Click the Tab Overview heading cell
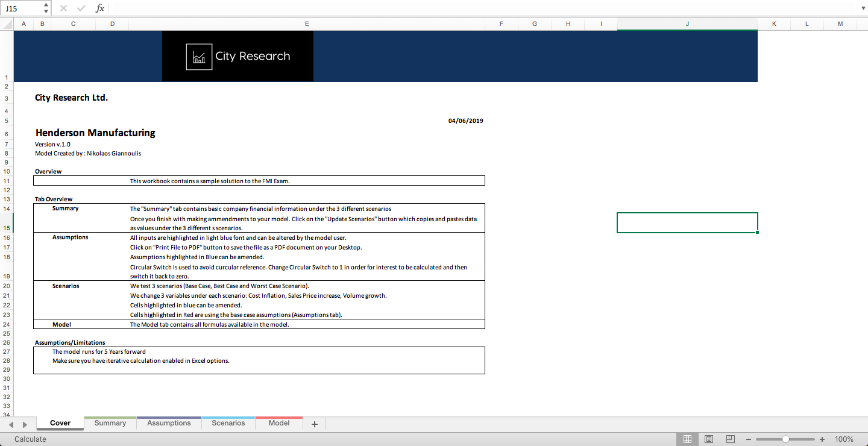Screen dimensions: 868x446 (x=54, y=199)
